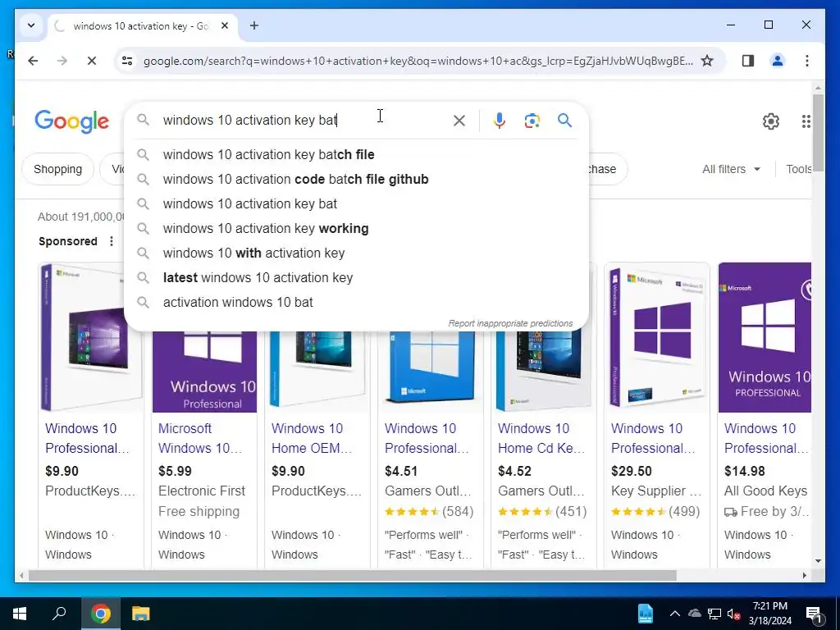Open the notification center icon
The image size is (840, 630).
[814, 614]
